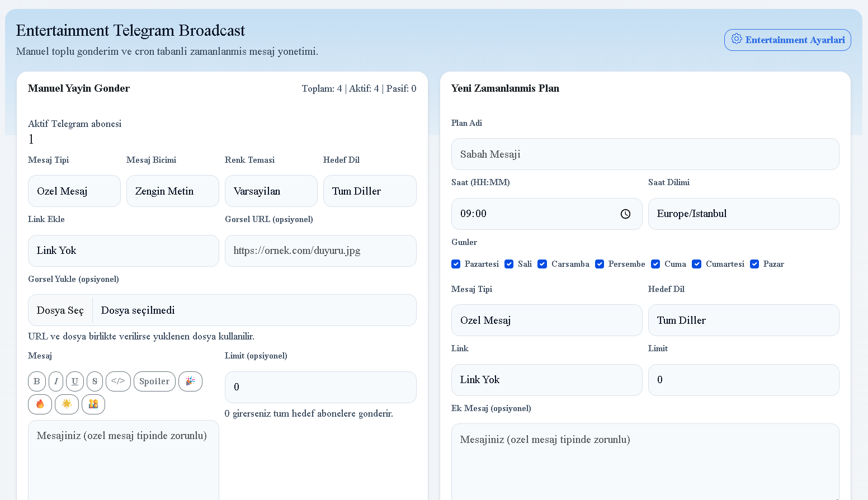868x500 pixels.
Task: Apply bold formatting with the B button
Action: 37,381
